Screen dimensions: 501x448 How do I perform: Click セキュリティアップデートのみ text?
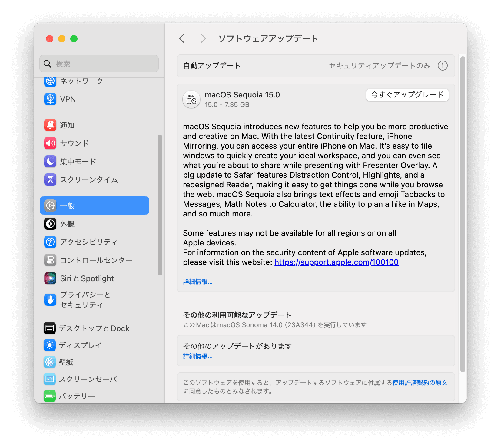click(380, 65)
